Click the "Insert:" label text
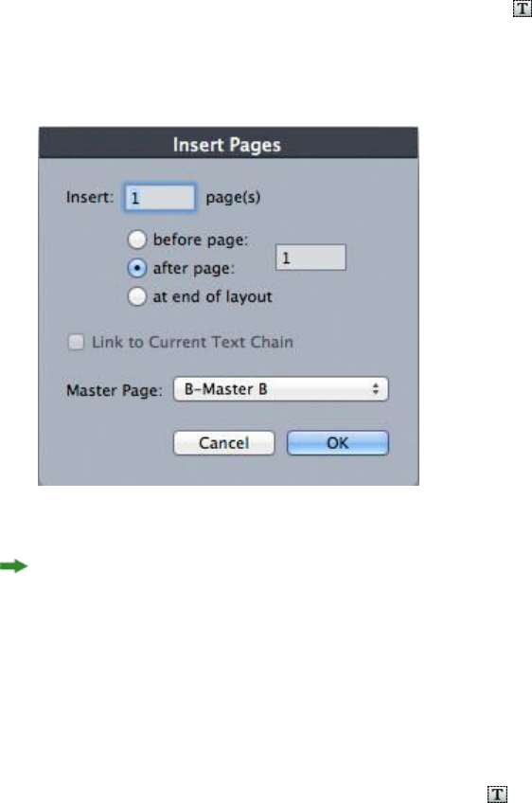 click(x=90, y=197)
